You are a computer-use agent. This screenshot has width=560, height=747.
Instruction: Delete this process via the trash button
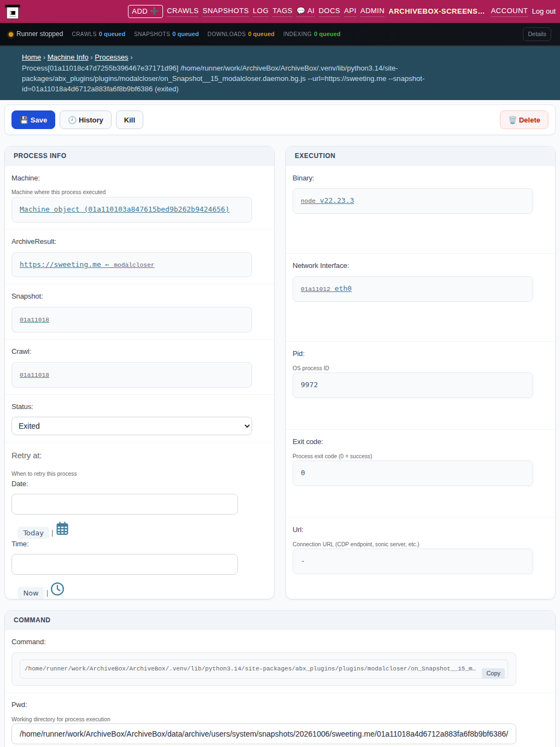(524, 120)
